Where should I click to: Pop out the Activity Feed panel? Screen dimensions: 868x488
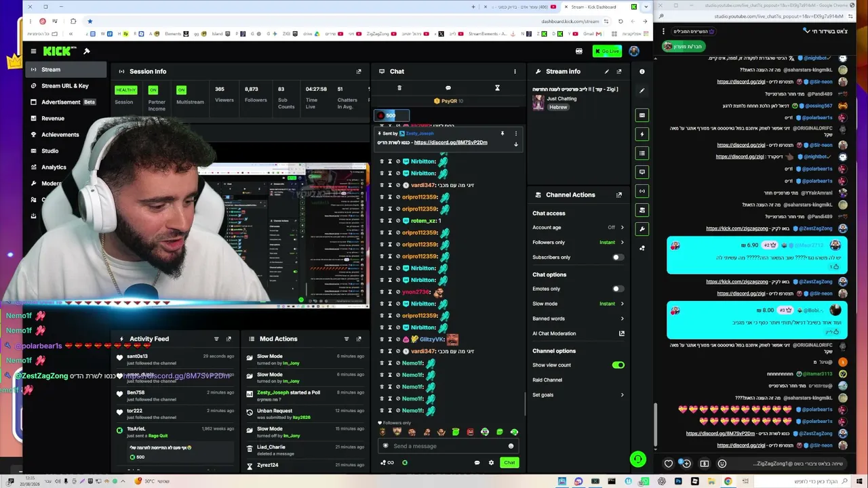point(229,339)
